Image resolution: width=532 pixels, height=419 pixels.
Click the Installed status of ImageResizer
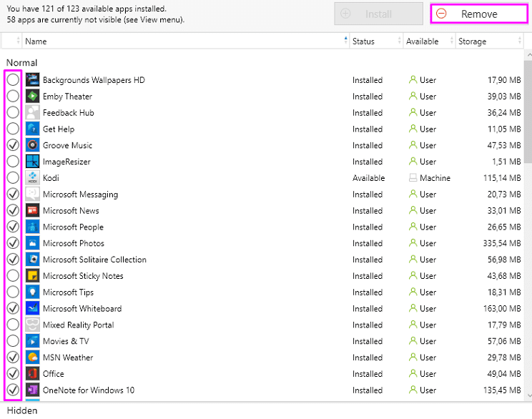tap(368, 162)
